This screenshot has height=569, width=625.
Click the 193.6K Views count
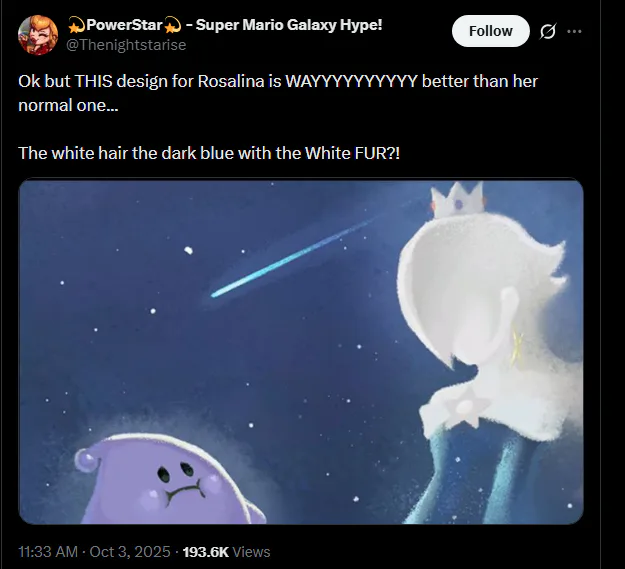click(x=226, y=551)
